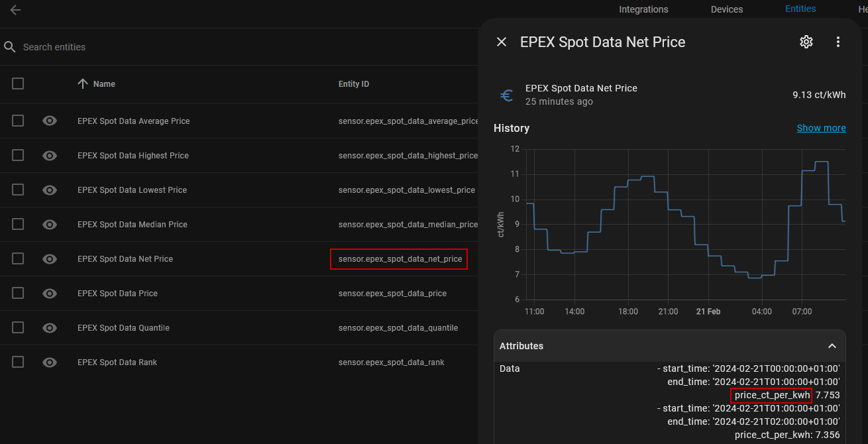Image resolution: width=868 pixels, height=444 pixels.
Task: Toggle visibility eye for Lowest Price
Action: (x=50, y=190)
